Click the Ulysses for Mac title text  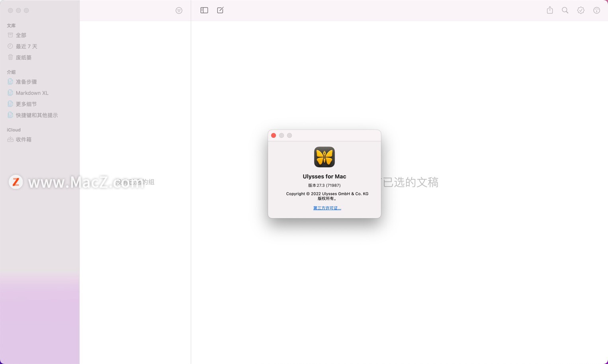325,176
